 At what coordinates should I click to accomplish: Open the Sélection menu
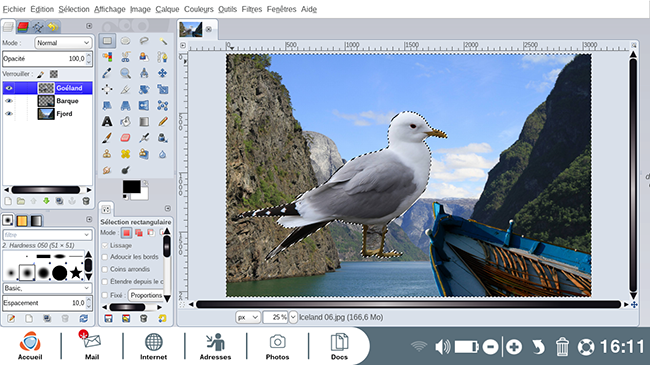point(74,9)
